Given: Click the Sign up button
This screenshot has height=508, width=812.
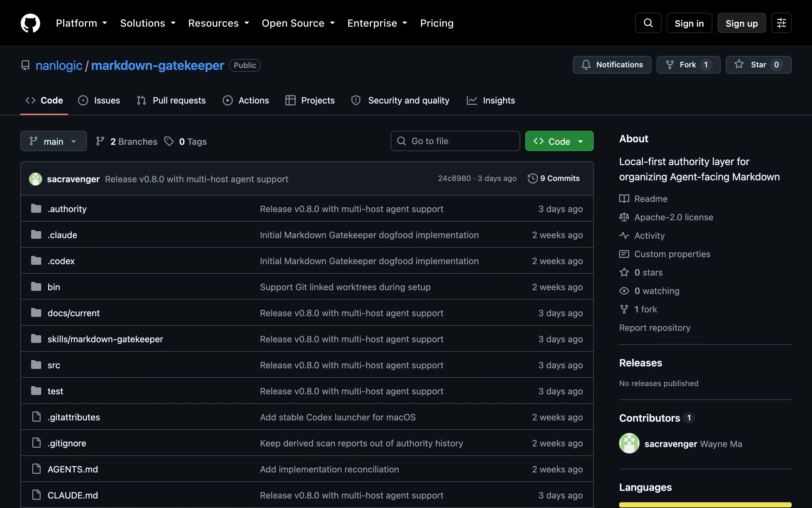Looking at the screenshot, I should [742, 23].
